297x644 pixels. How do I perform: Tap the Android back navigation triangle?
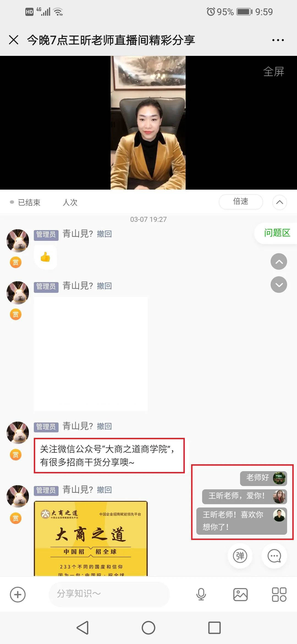pyautogui.click(x=82, y=628)
